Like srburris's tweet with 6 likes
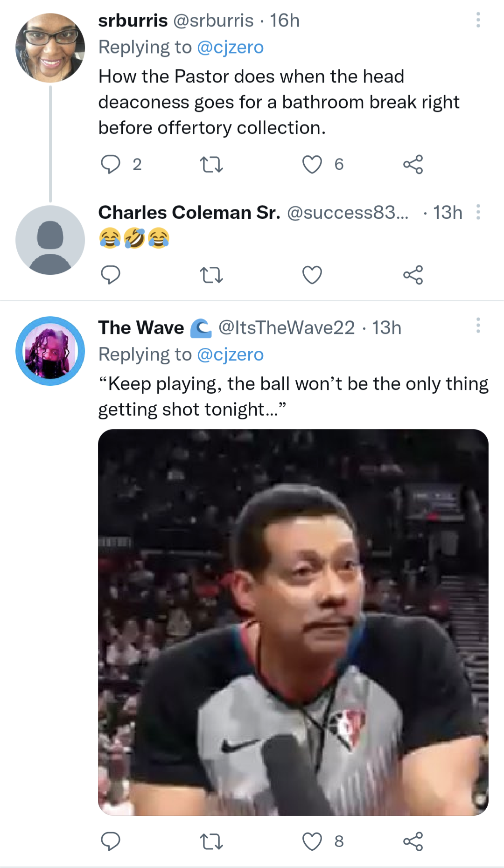Image resolution: width=504 pixels, height=868 pixels. tap(312, 164)
